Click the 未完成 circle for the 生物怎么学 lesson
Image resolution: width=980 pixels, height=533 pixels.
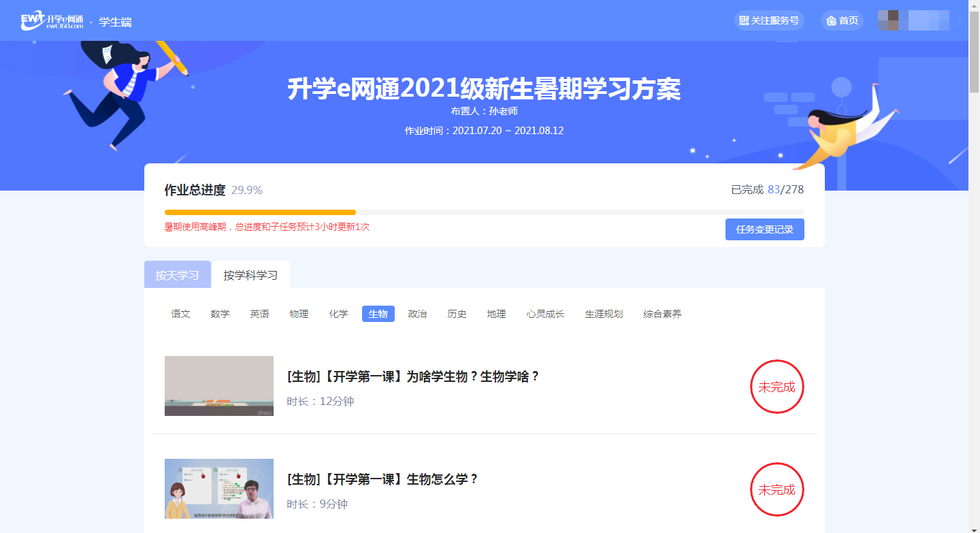777,489
